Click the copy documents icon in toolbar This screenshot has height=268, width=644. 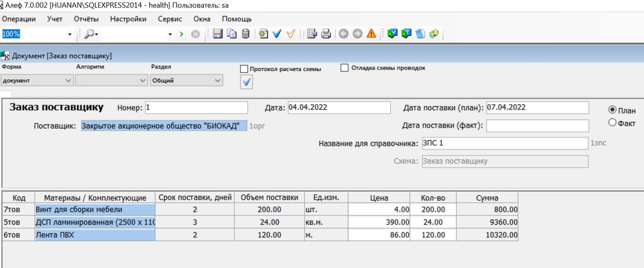coord(232,34)
